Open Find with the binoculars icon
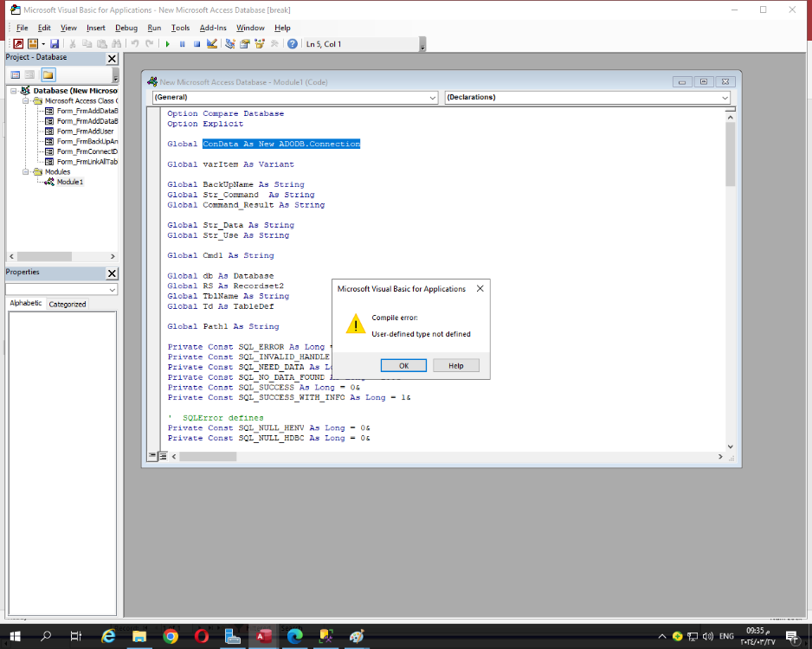 (117, 44)
